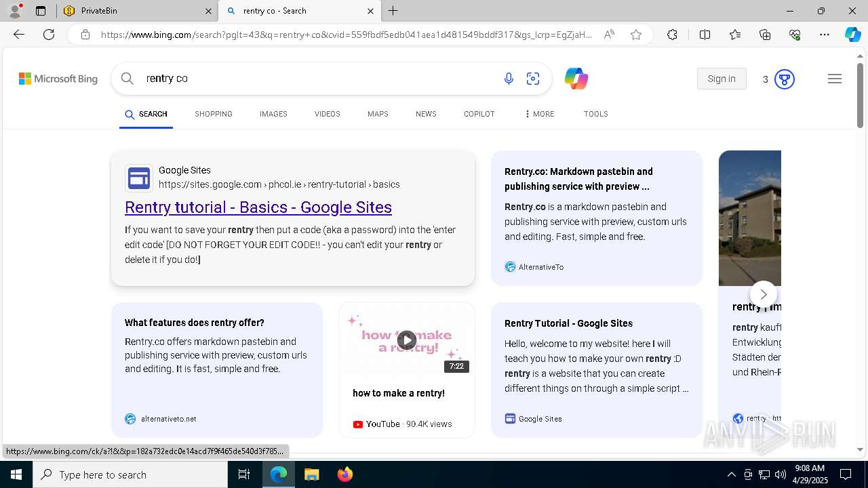The image size is (868, 488).
Task: Open browser profile icon
Action: (x=15, y=11)
